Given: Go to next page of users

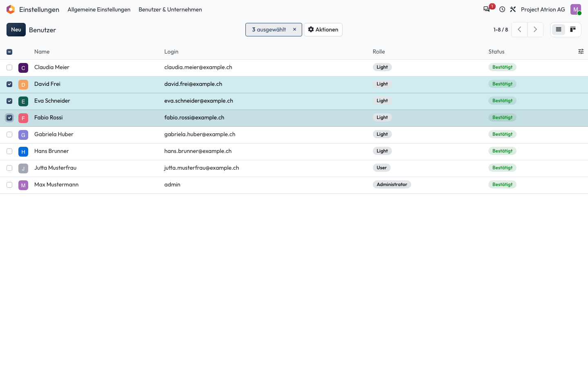Looking at the screenshot, I should coord(535,29).
